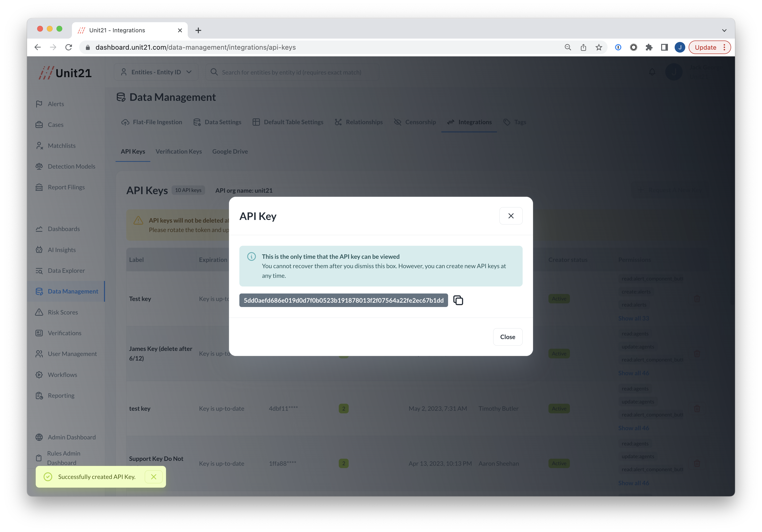The width and height of the screenshot is (762, 532).
Task: Expand the Entities - Entity ID dropdown
Action: (x=156, y=72)
